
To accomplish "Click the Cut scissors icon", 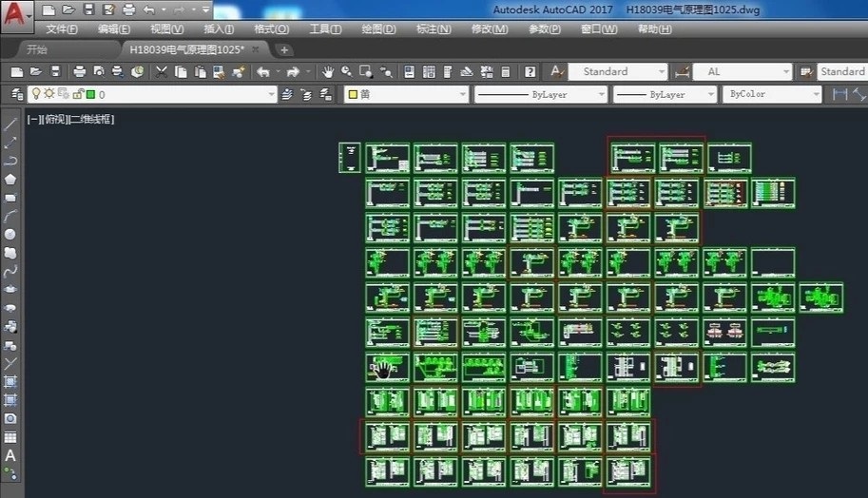I will point(161,71).
